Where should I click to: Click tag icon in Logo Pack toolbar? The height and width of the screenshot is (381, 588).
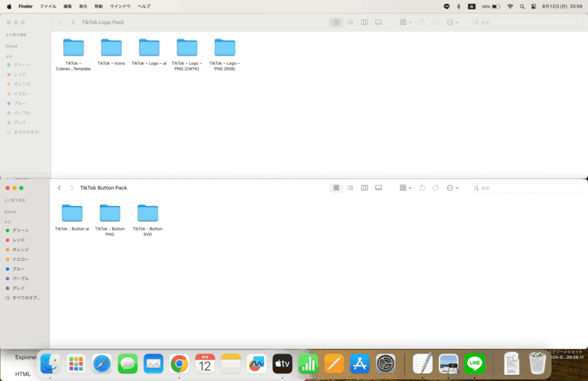tap(435, 22)
